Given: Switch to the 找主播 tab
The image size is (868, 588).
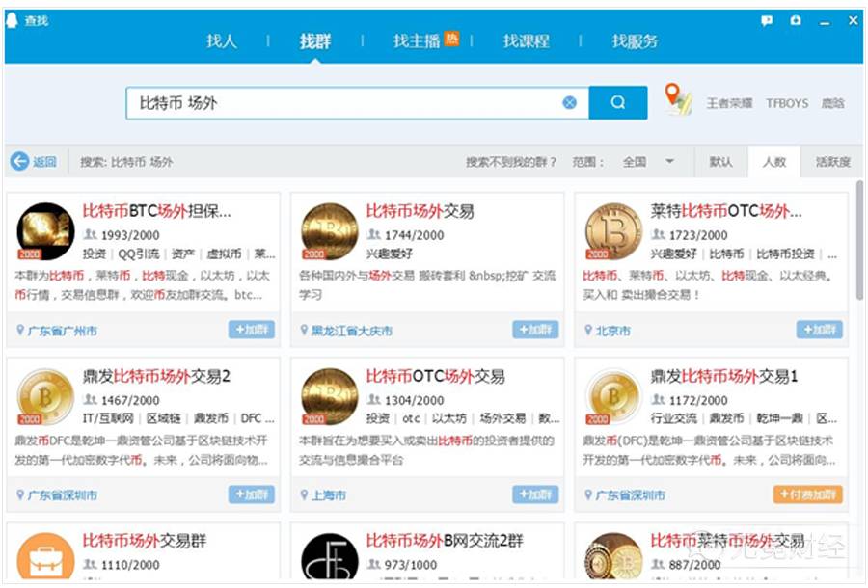Looking at the screenshot, I should point(417,40).
